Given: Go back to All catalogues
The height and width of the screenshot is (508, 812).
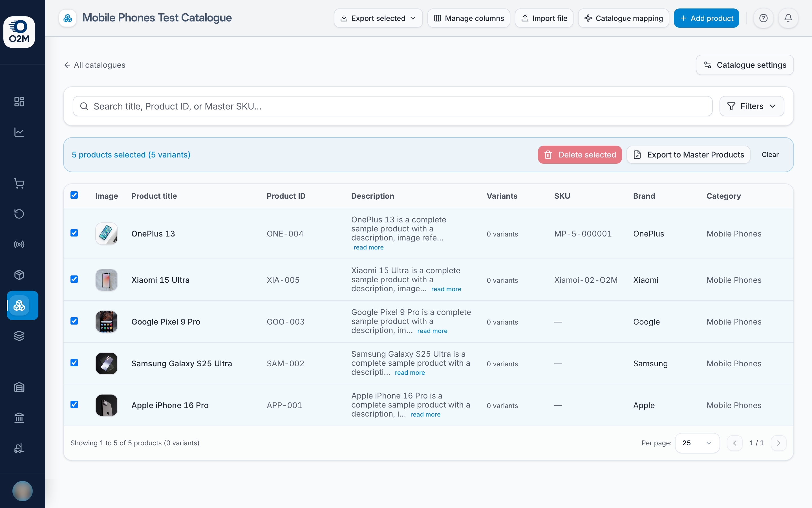Looking at the screenshot, I should point(95,65).
